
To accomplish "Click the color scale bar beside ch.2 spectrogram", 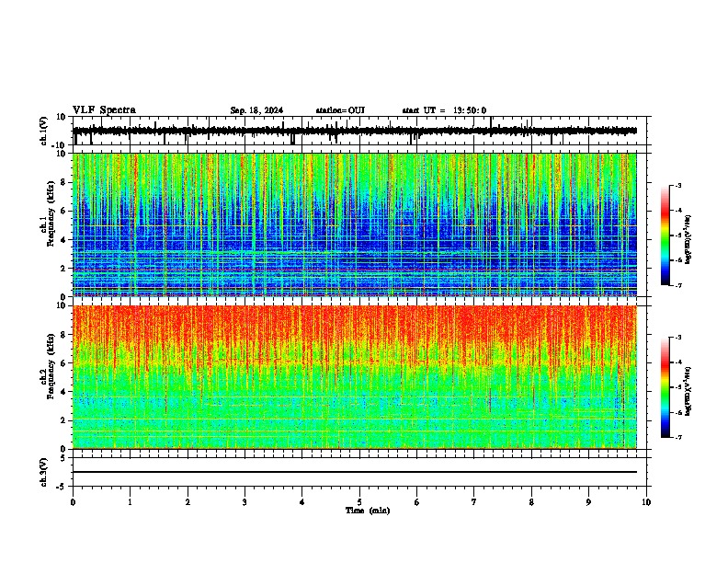I will click(665, 387).
